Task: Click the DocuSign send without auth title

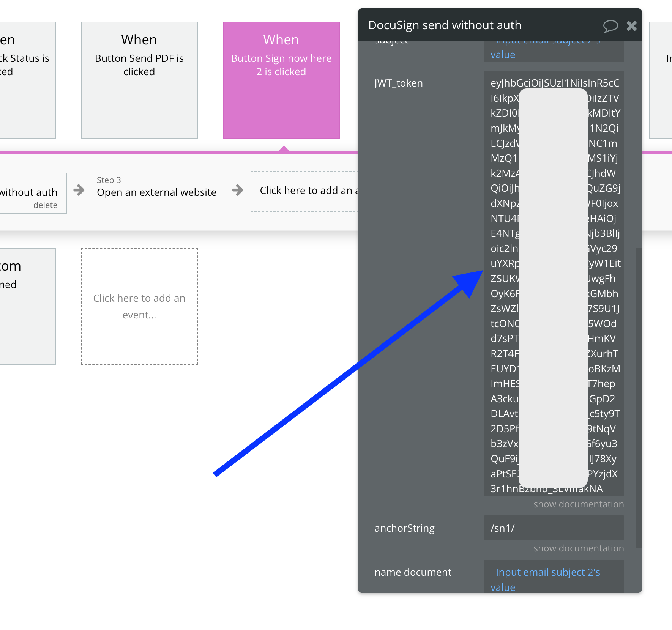Action: pos(445,25)
